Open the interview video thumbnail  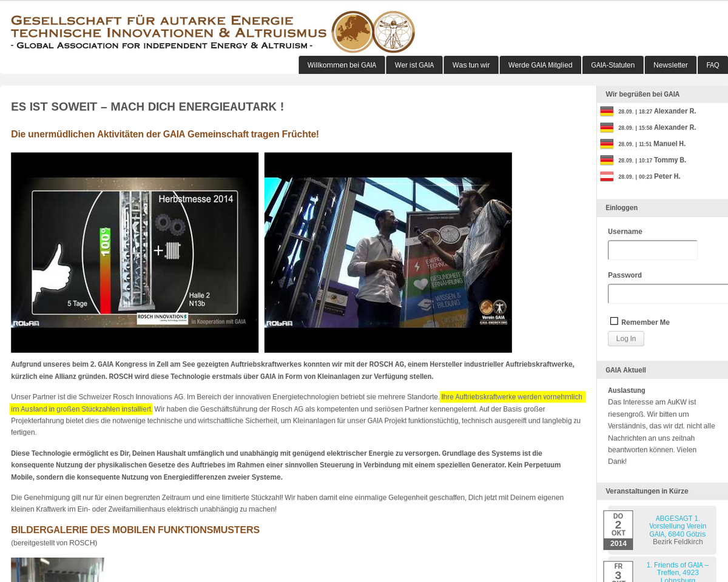(388, 252)
